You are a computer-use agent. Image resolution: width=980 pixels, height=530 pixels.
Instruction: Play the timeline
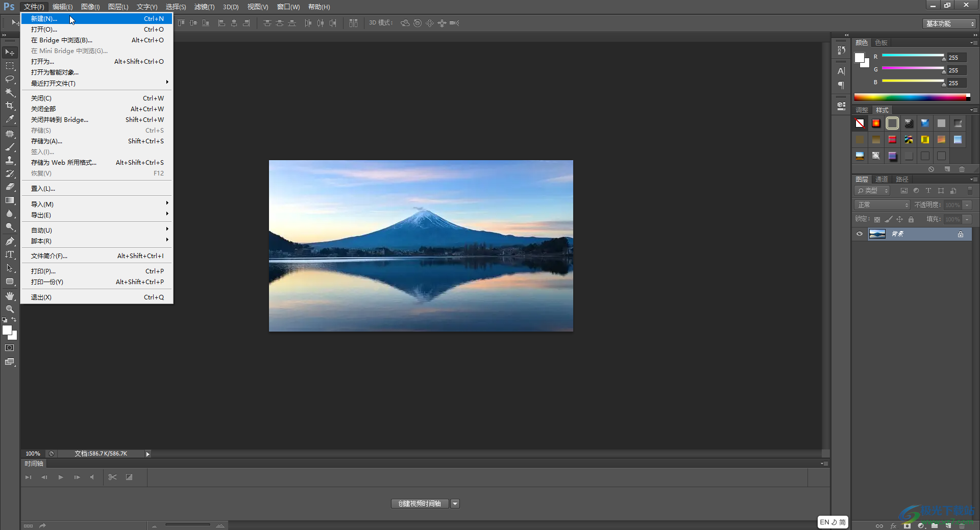(x=61, y=477)
